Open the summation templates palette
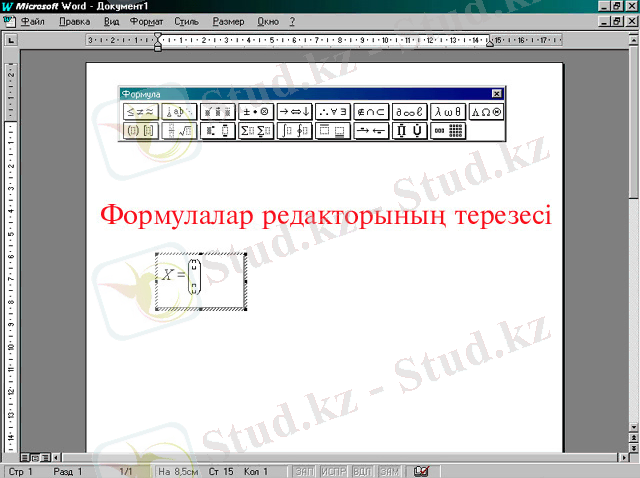 coord(256,130)
